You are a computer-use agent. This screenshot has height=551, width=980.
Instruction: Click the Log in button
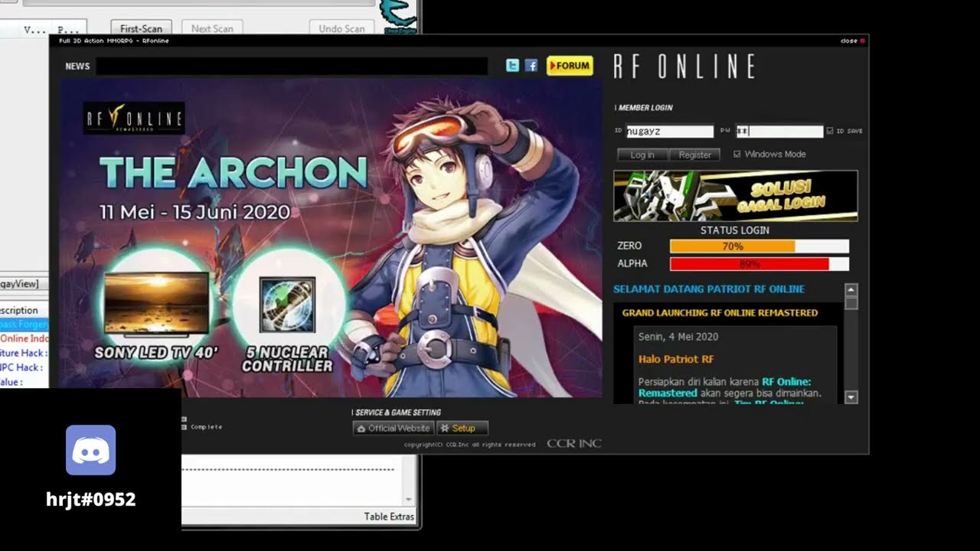(x=642, y=155)
